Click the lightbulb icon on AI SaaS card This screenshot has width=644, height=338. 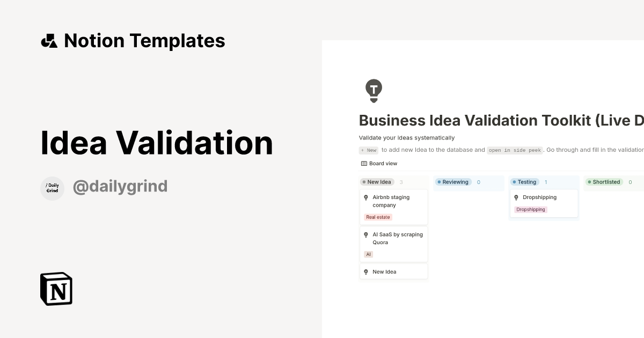click(x=366, y=234)
